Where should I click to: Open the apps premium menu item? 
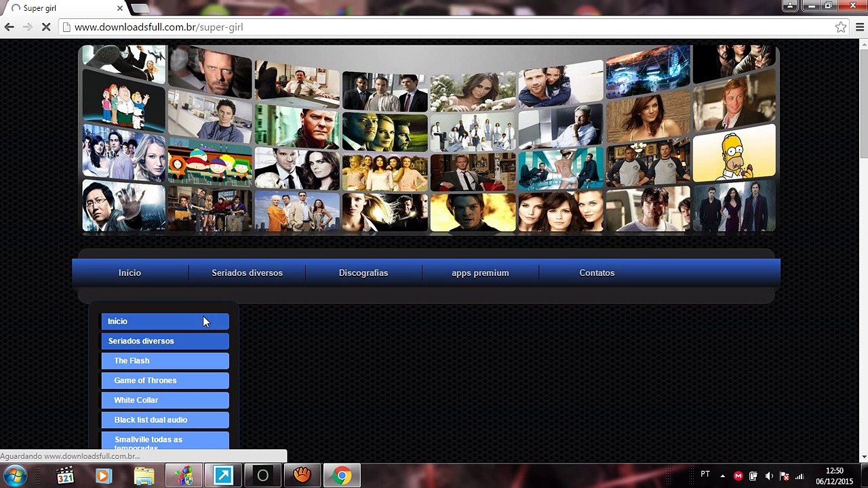coord(480,273)
